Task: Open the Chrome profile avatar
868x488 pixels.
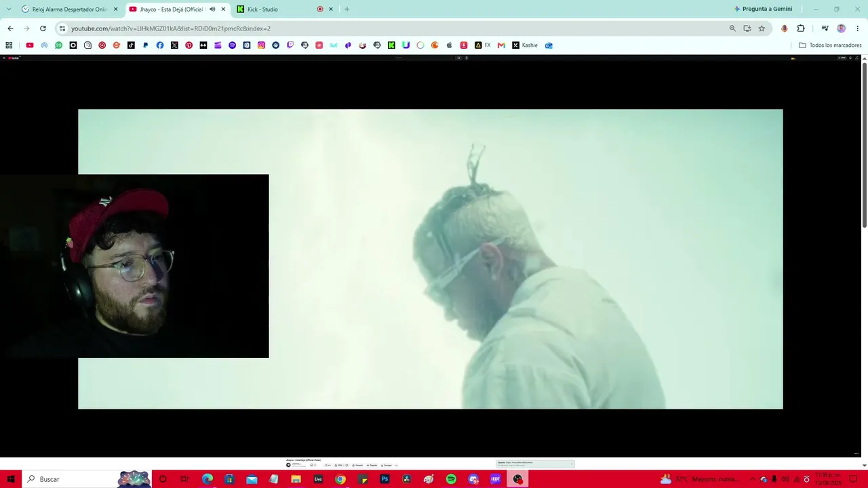Action: coord(842,28)
